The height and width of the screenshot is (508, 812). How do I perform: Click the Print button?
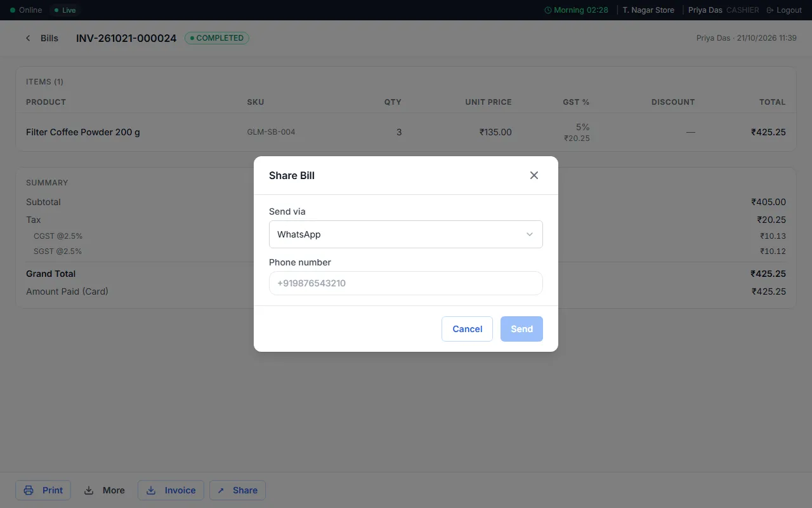click(43, 490)
